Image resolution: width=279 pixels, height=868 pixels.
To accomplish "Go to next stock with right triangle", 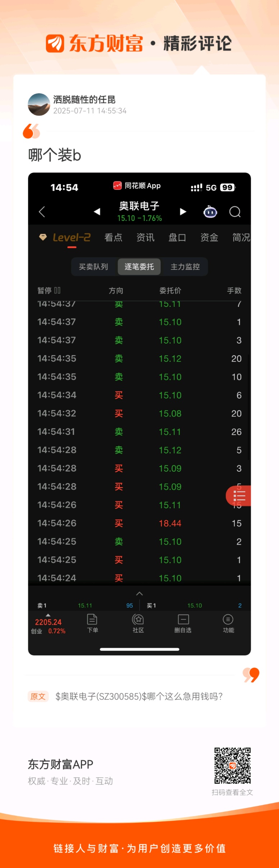I will tap(183, 212).
